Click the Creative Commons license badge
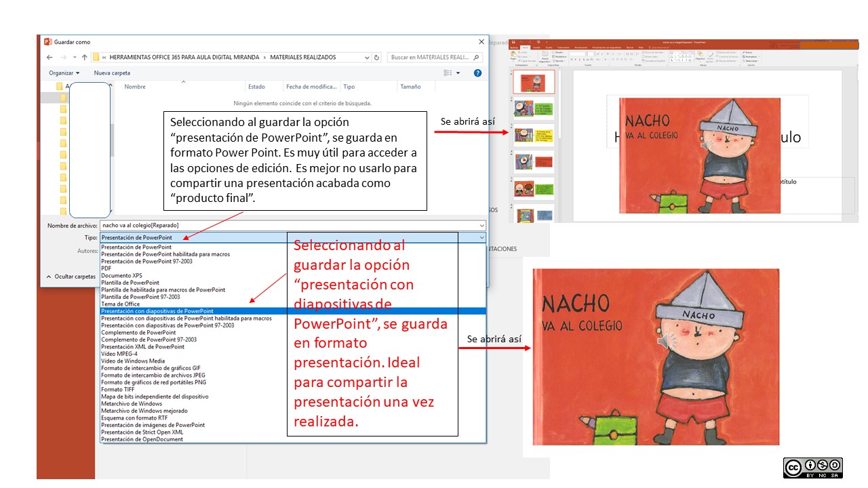 (812, 468)
